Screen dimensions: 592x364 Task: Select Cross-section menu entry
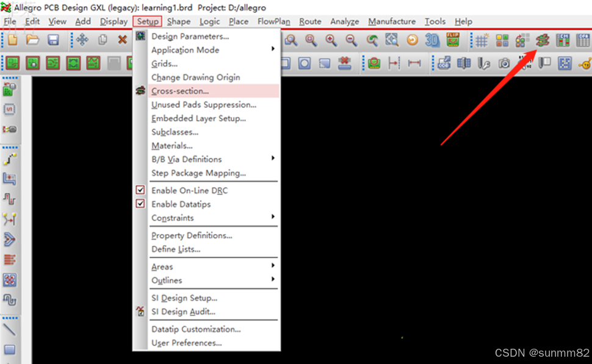214,91
